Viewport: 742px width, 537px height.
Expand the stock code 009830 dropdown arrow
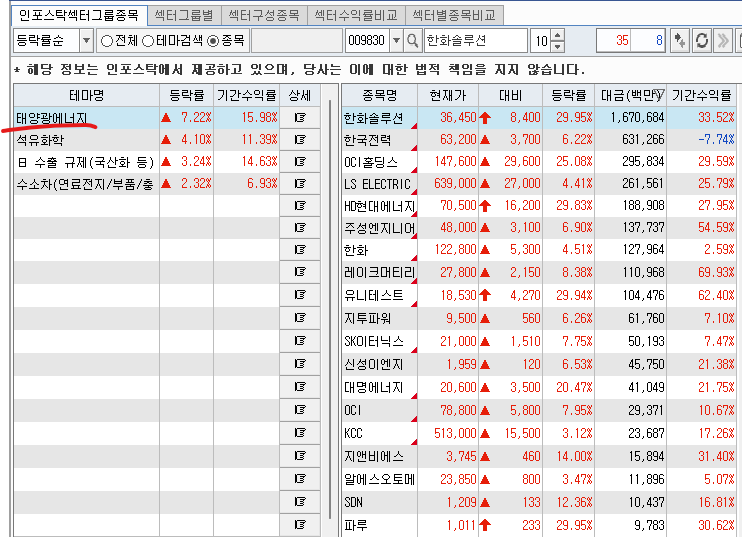(x=397, y=41)
